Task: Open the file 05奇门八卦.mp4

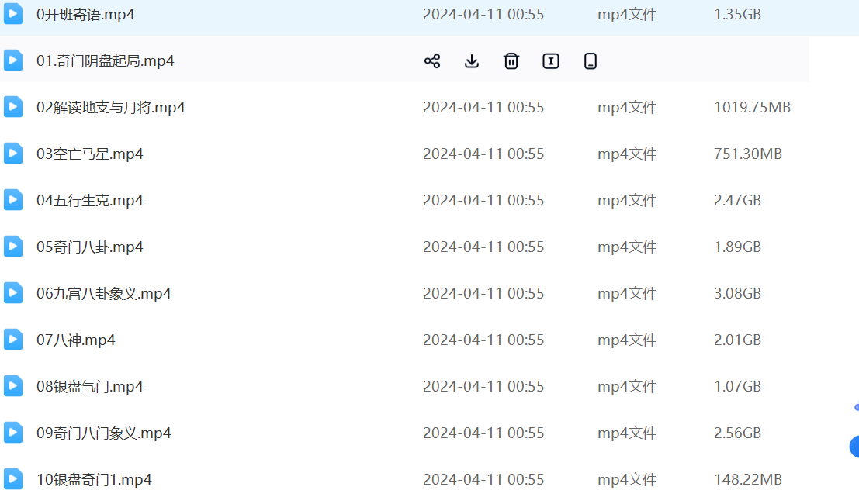Action: [89, 247]
